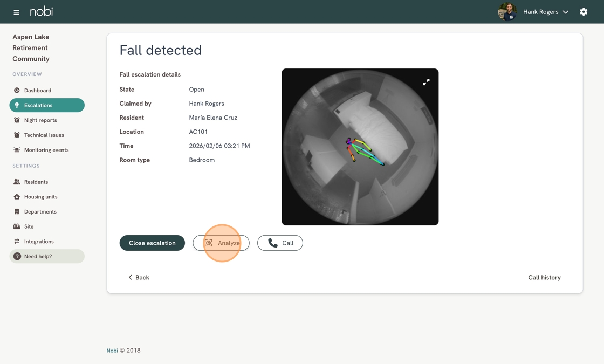The height and width of the screenshot is (364, 604).
Task: View the Call history link
Action: coord(544,278)
